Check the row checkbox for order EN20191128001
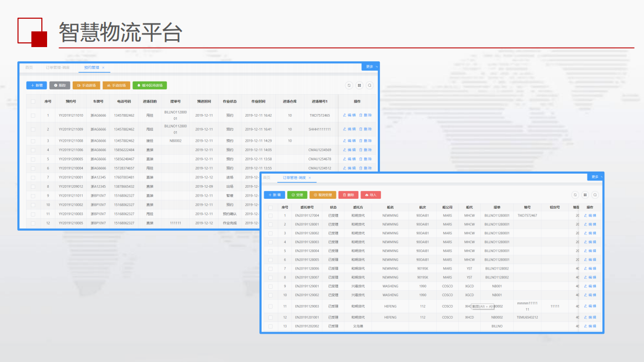The width and height of the screenshot is (644, 362). click(x=270, y=224)
